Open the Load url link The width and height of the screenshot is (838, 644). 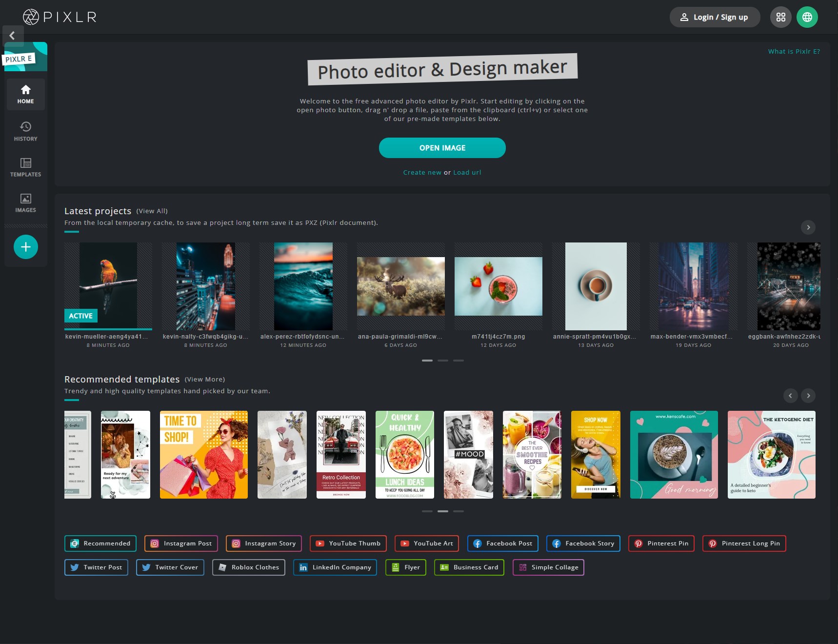click(467, 172)
